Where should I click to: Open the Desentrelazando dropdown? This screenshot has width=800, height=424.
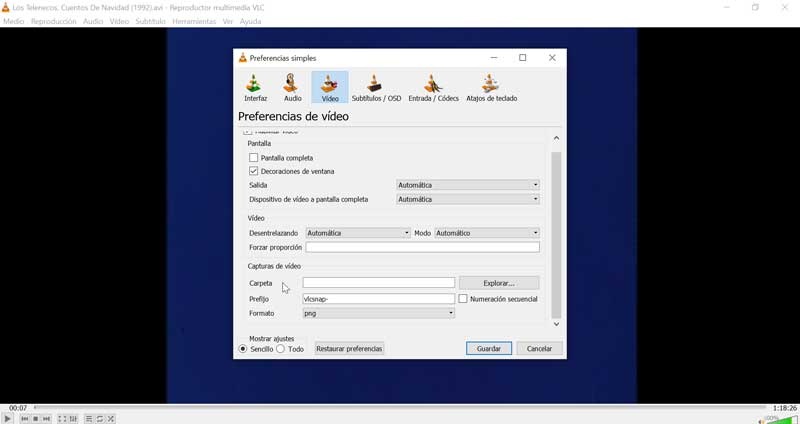tap(358, 233)
